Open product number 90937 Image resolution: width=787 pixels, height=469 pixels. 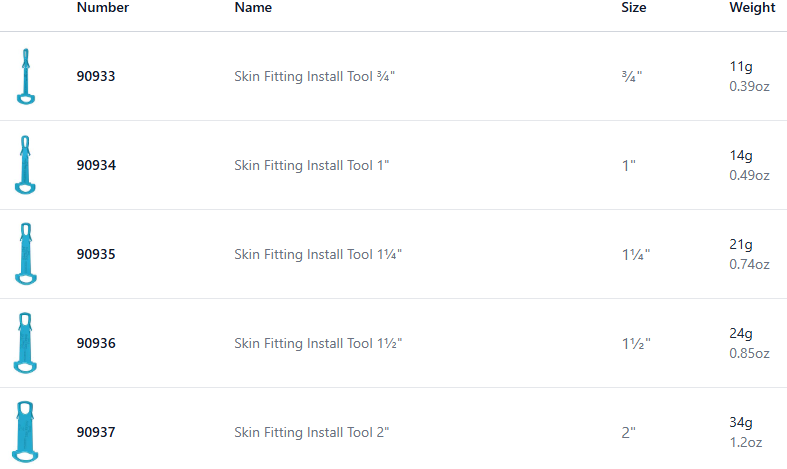point(96,432)
